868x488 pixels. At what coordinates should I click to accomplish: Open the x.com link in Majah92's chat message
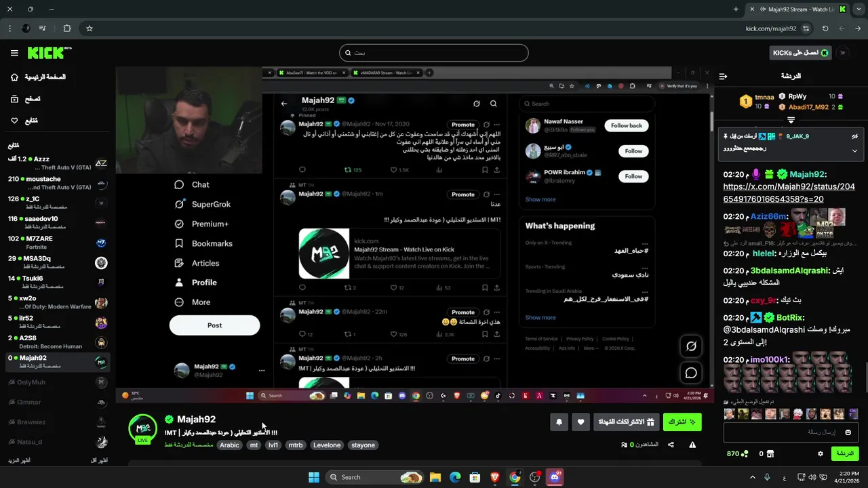coord(789,192)
